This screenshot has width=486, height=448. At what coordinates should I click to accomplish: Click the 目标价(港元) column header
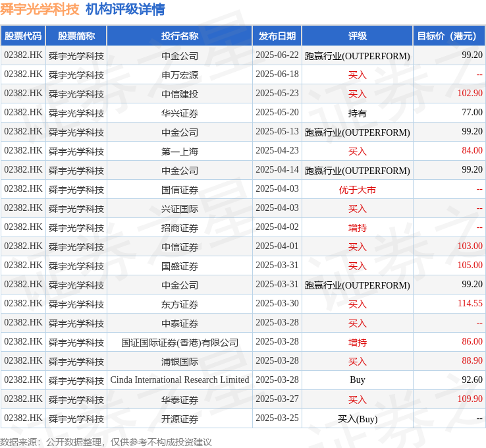click(x=448, y=36)
